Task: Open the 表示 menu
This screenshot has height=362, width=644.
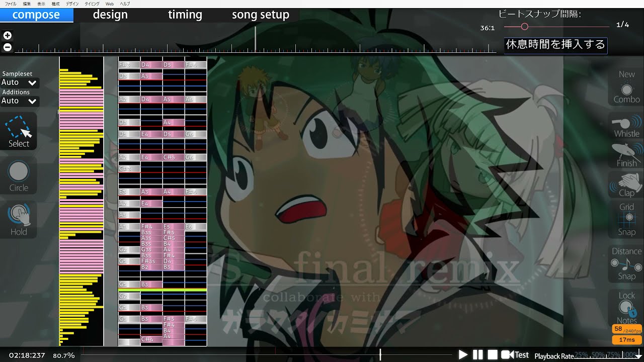Action: 41,4
